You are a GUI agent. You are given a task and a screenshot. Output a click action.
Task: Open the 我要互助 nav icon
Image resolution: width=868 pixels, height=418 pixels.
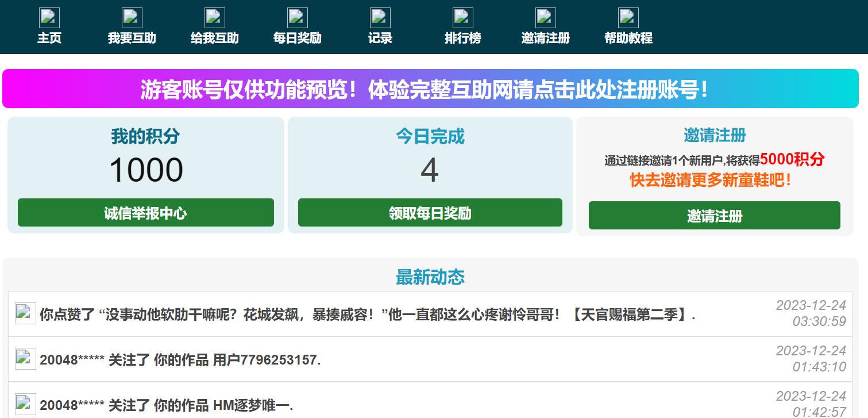click(132, 18)
